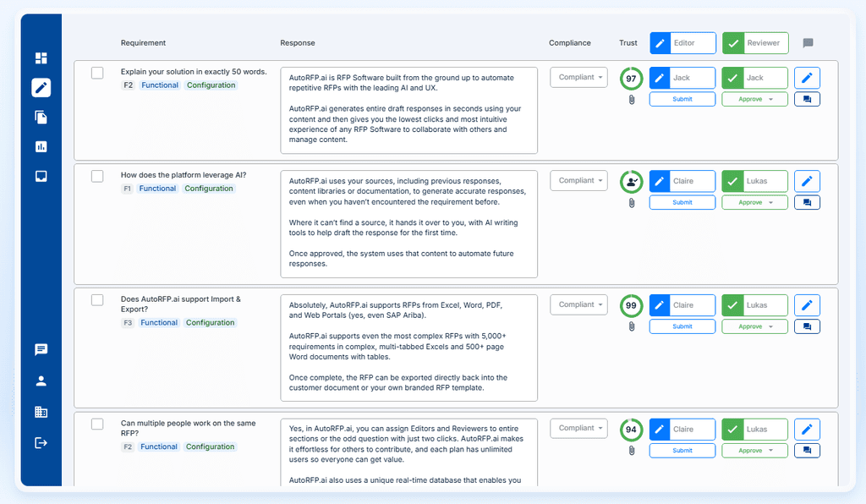Viewport: 866px width, 504px height.
Task: Open the Dashboard from the sidebar
Action: coord(40,58)
